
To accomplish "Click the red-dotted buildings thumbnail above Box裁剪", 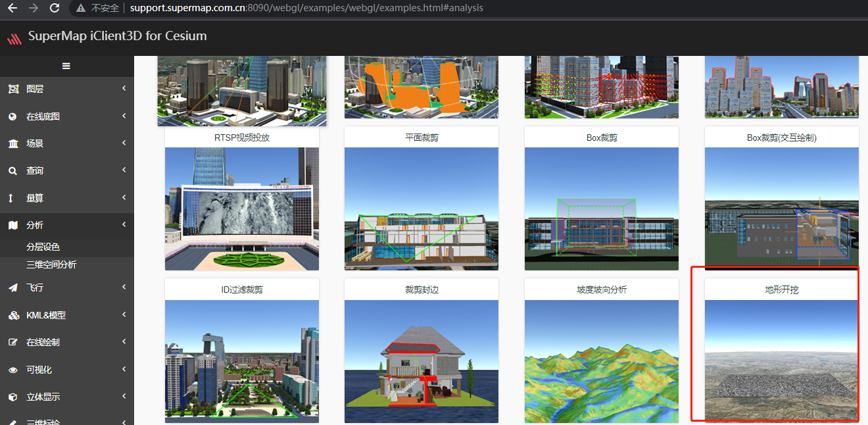I will point(602,87).
